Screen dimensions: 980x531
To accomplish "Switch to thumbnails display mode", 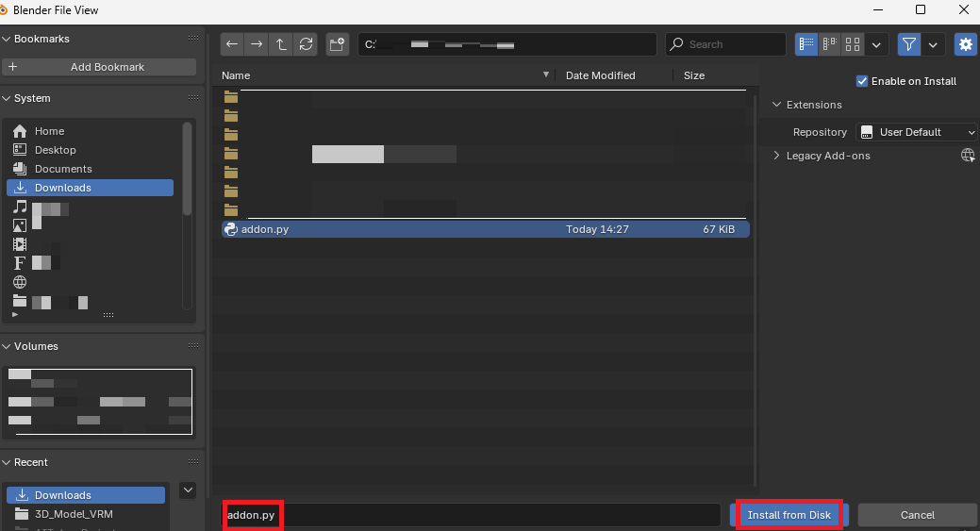I will (x=853, y=44).
